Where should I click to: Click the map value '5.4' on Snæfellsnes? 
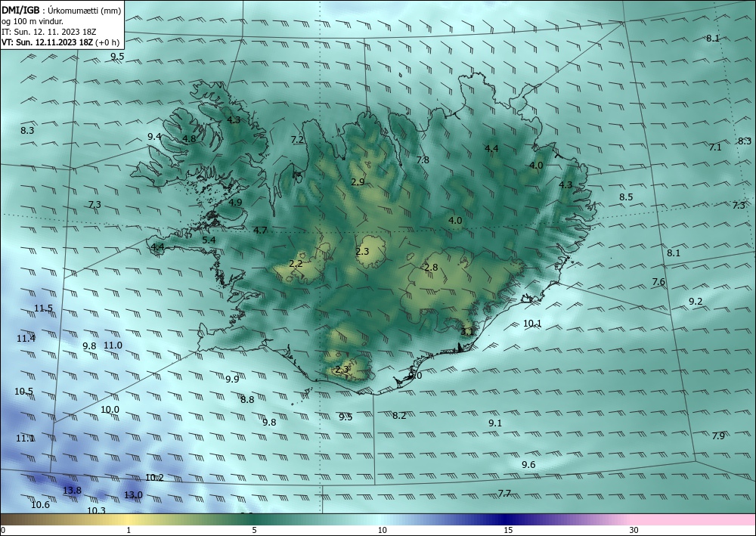(x=209, y=240)
